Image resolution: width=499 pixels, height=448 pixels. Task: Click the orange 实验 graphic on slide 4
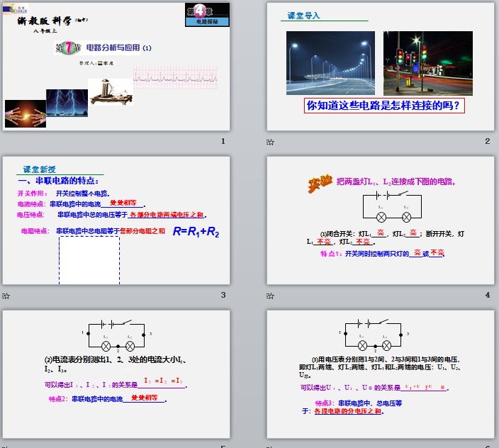(x=320, y=184)
